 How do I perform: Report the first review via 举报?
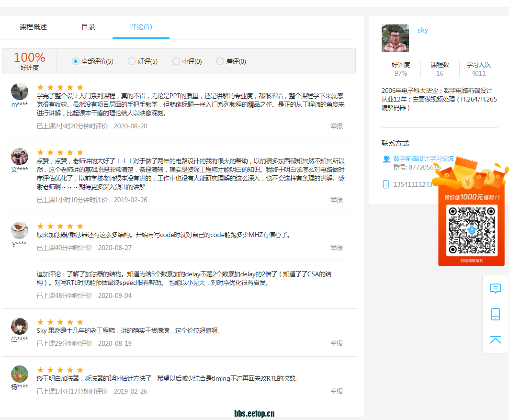[x=337, y=126]
